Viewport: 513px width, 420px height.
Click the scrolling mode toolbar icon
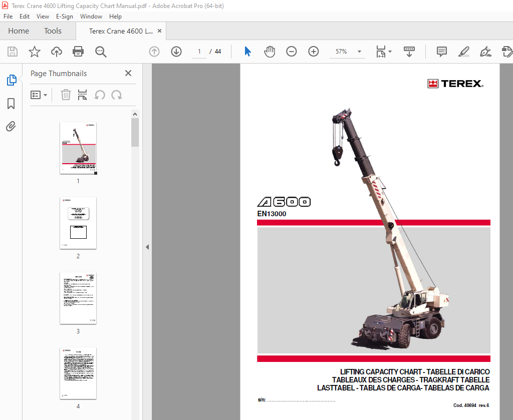[409, 52]
